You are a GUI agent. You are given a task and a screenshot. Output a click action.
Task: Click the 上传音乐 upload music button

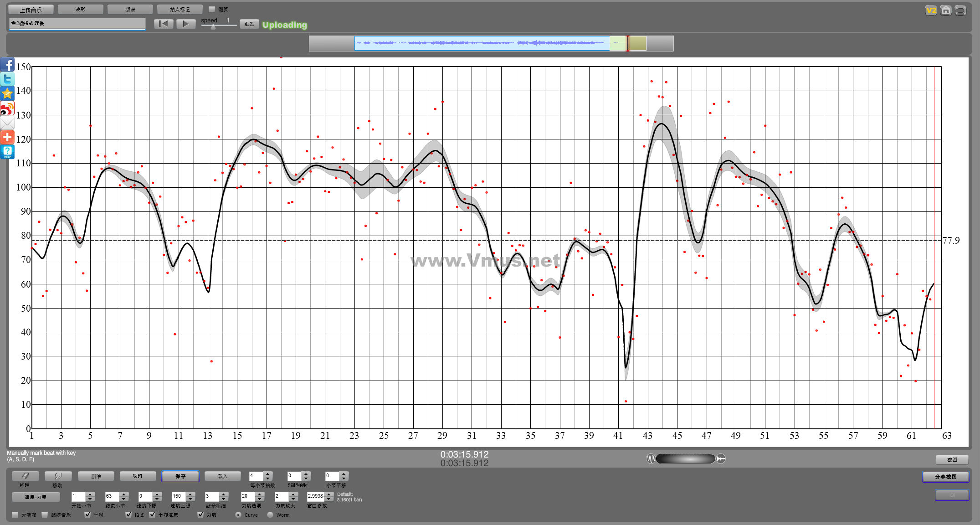31,9
